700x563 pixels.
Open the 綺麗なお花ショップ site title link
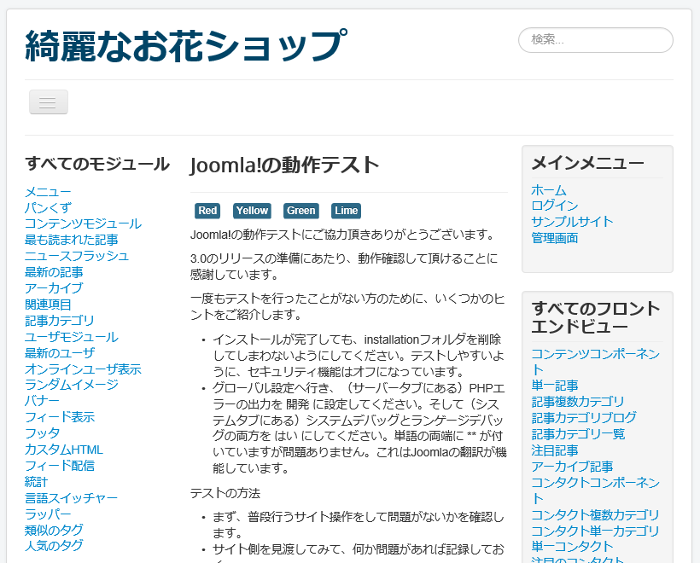186,46
